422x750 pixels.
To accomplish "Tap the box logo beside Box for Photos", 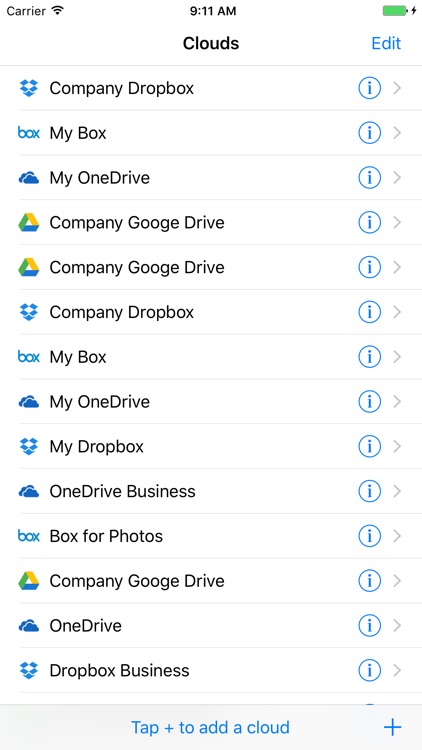I will tap(29, 536).
